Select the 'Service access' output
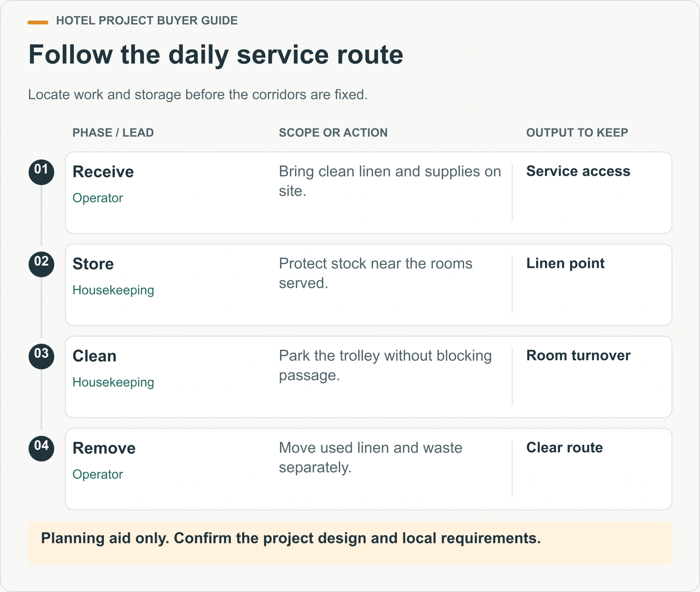This screenshot has width=700, height=592. (578, 171)
